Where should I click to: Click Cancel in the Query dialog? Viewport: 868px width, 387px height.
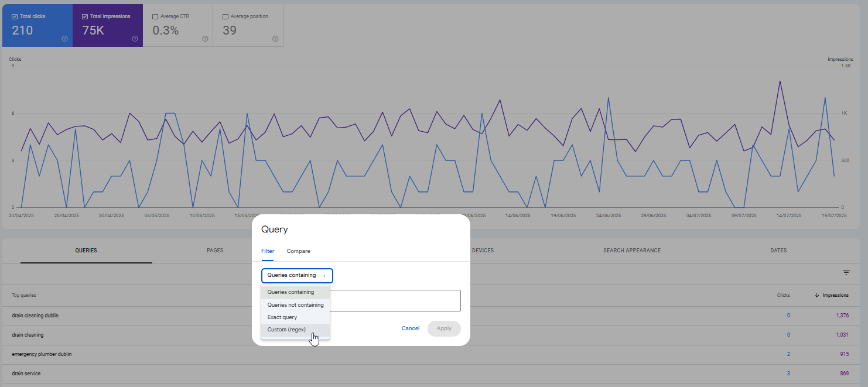point(411,328)
